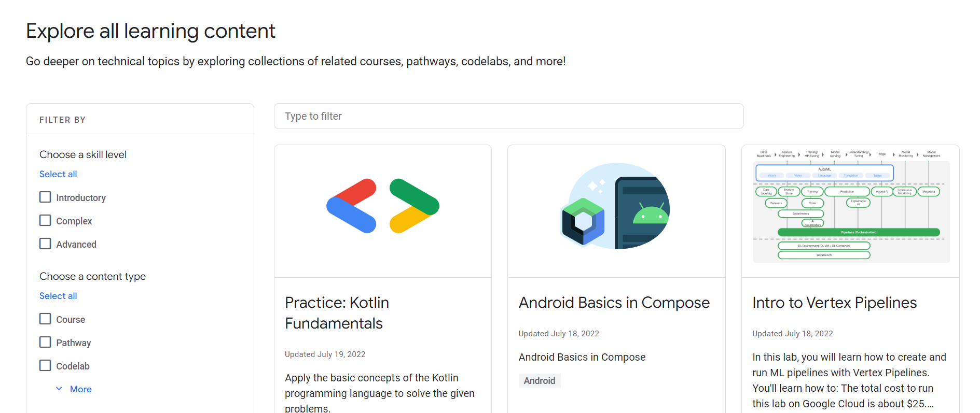
Task: Focus the Type to filter field
Action: click(x=508, y=116)
